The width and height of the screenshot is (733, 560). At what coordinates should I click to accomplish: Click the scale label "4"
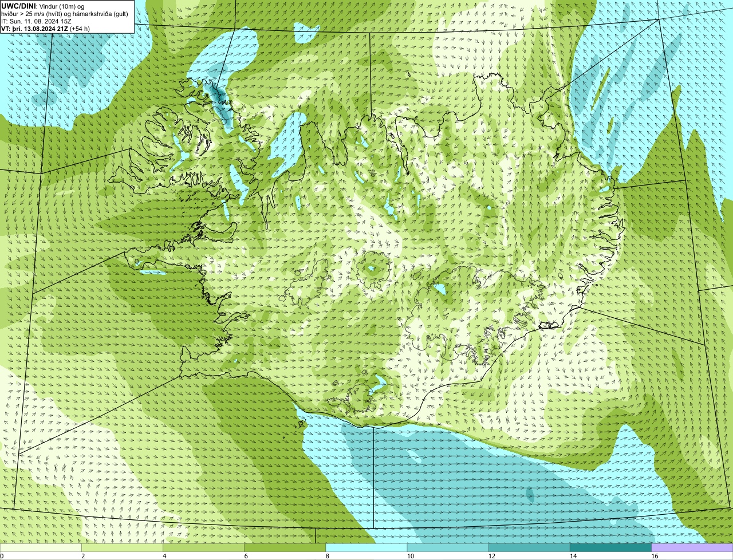point(164,556)
